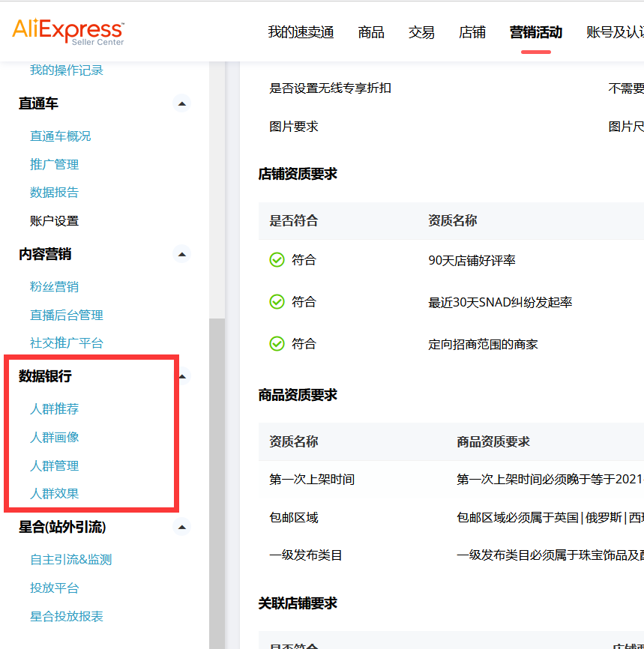Collapse the 直通车 sidebar section
The height and width of the screenshot is (649, 644).
(182, 103)
